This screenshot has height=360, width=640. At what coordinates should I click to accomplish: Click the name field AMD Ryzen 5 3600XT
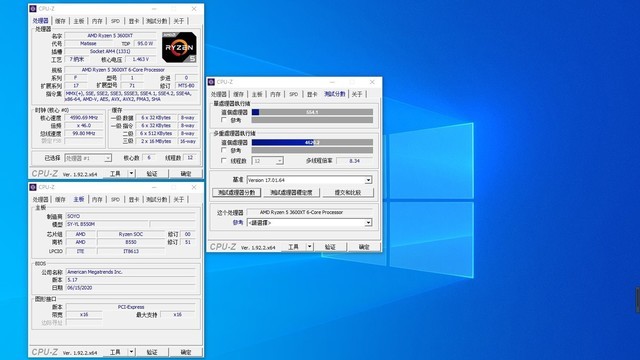pos(110,36)
